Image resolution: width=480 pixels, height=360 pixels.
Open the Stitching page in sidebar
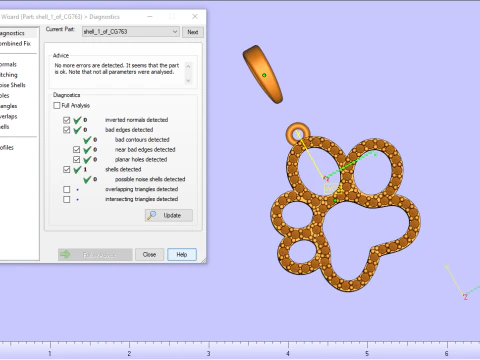9,75
